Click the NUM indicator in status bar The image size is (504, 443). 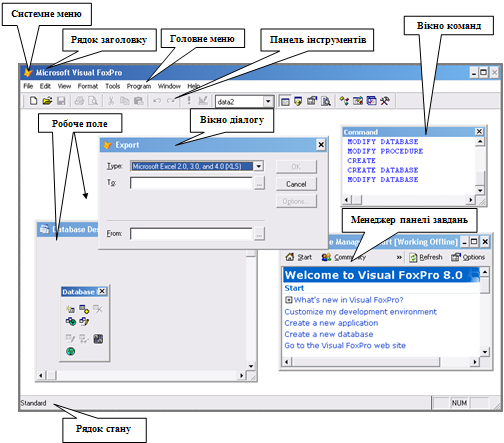click(459, 403)
